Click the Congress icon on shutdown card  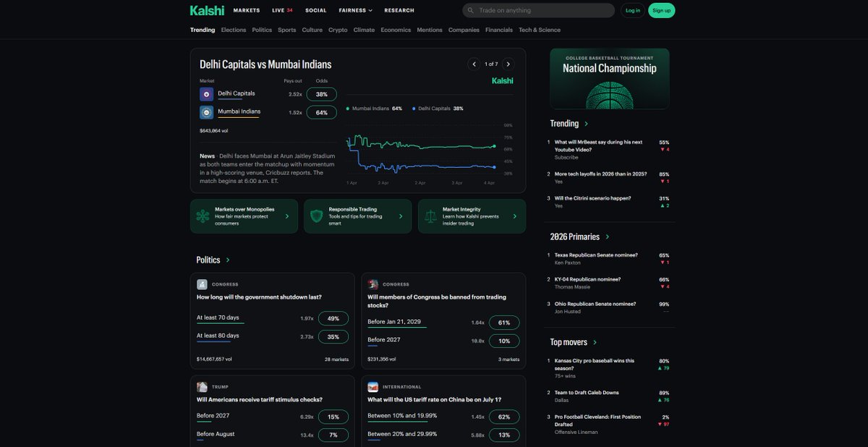(202, 284)
